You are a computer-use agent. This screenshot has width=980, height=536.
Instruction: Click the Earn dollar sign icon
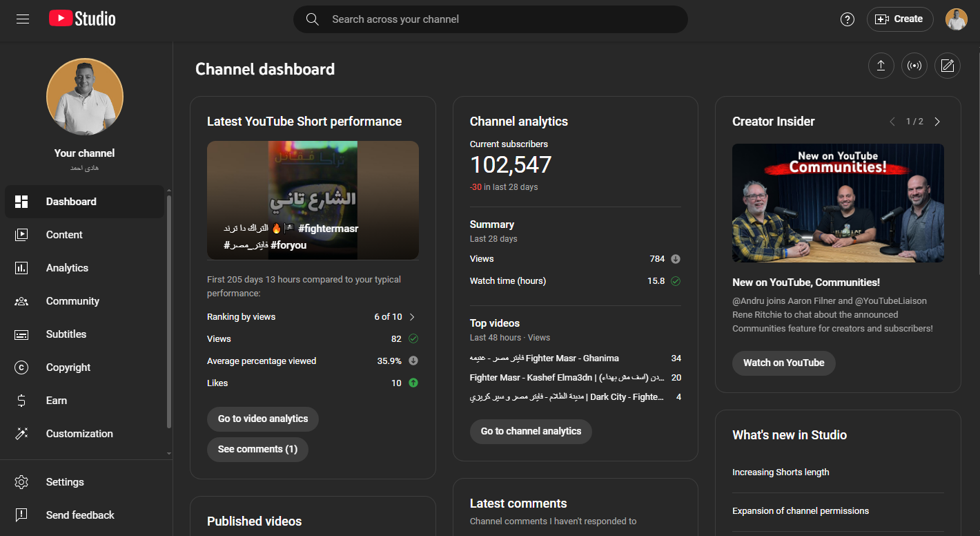[x=21, y=401]
